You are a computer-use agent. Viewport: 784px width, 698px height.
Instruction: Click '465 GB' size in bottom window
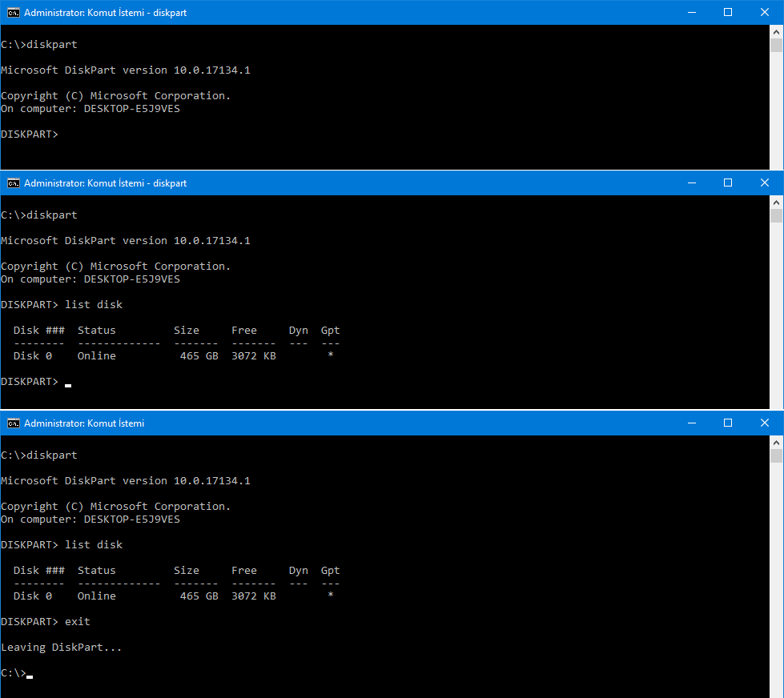click(199, 596)
